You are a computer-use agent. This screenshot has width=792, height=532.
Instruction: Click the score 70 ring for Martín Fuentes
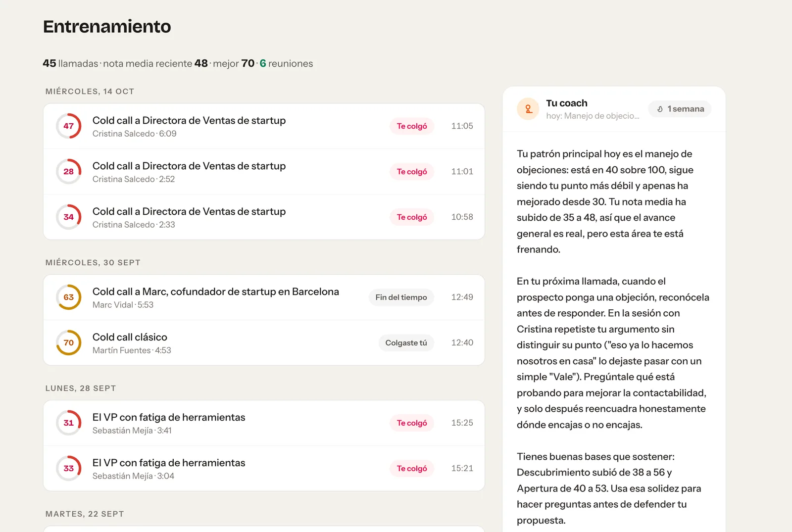(x=69, y=342)
